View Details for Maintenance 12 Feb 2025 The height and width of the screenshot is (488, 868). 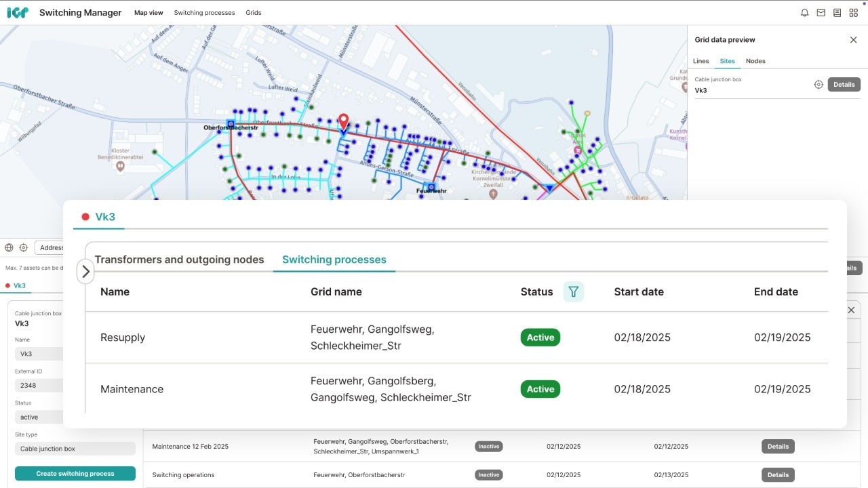pyautogui.click(x=778, y=447)
